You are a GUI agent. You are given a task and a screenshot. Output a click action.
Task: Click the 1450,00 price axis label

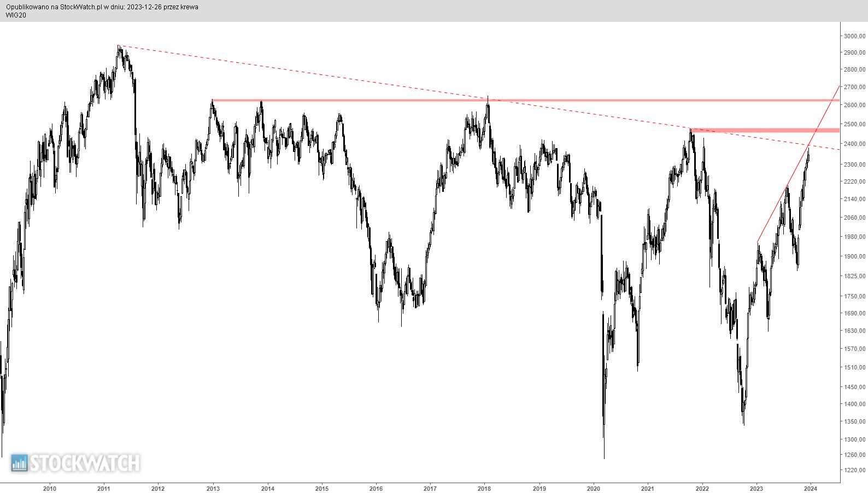(854, 388)
